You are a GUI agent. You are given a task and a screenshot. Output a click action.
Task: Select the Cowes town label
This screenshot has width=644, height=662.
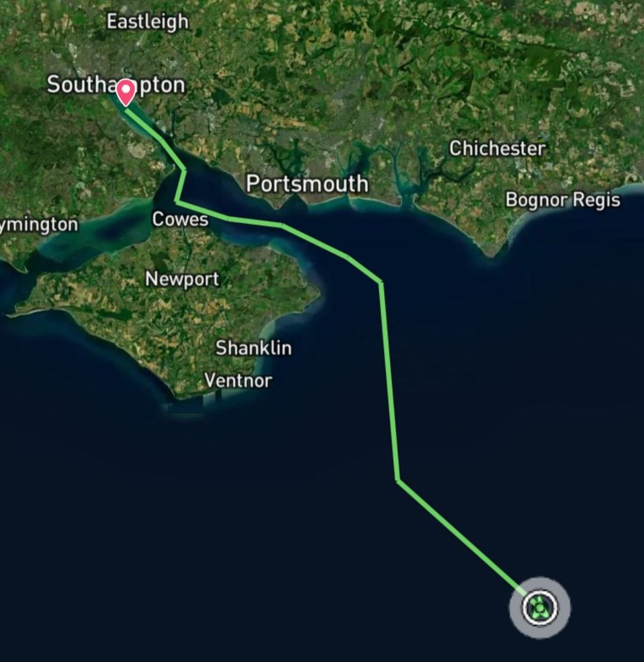point(180,219)
